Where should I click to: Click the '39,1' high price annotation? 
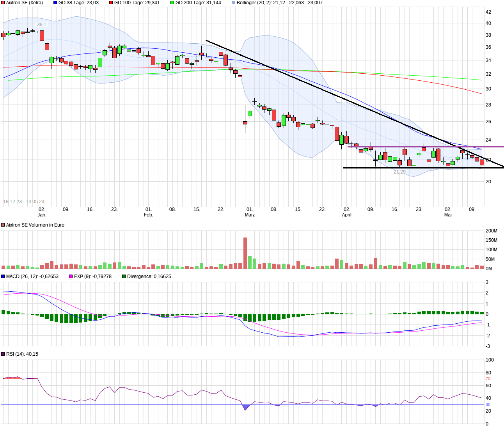[42, 25]
